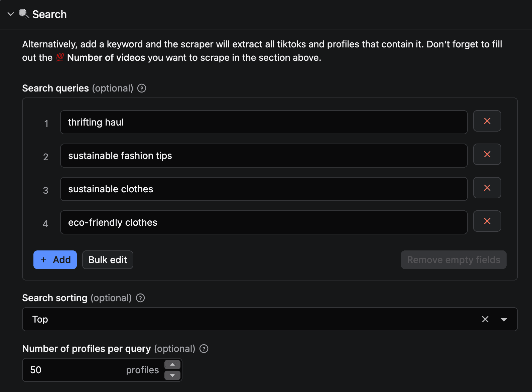Screen dimensions: 532x392
Task: Remove the "thrifting haul" search query
Action: tap(487, 121)
